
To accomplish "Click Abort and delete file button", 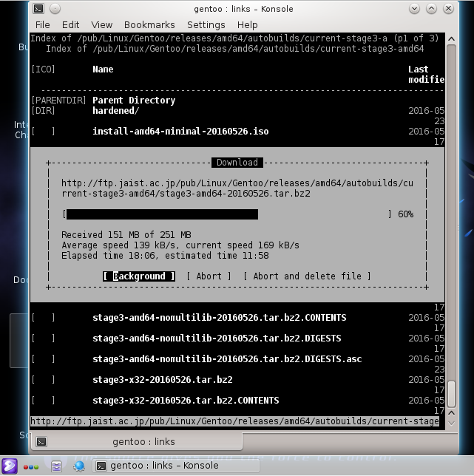I will pos(308,276).
